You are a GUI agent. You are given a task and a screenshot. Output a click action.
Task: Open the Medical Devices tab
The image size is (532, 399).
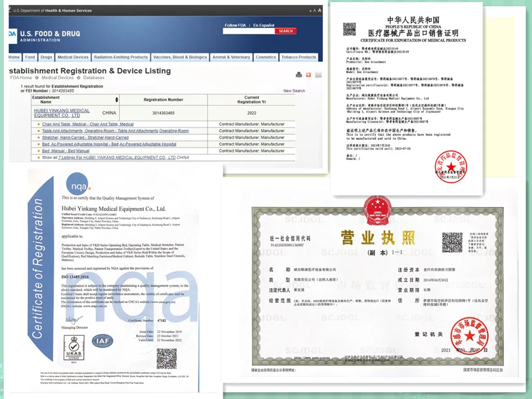pyautogui.click(x=73, y=57)
